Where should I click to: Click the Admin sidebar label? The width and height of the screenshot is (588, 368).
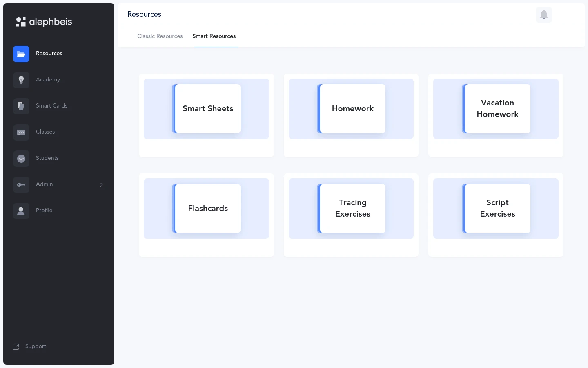pyautogui.click(x=44, y=184)
